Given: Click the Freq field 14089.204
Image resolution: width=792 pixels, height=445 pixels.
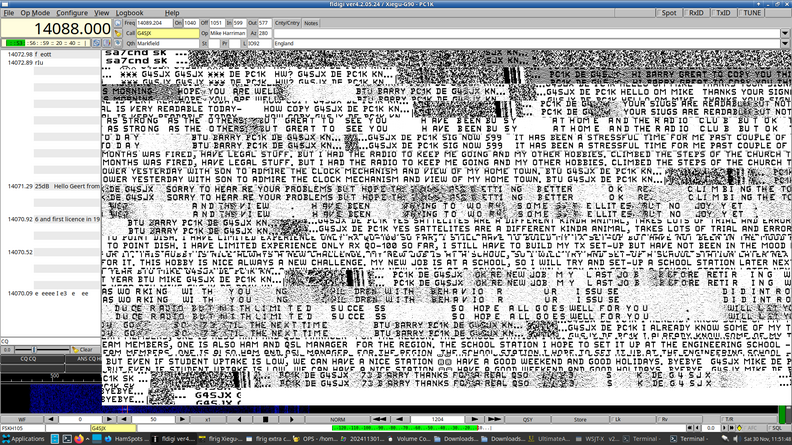Looking at the screenshot, I should pos(154,23).
